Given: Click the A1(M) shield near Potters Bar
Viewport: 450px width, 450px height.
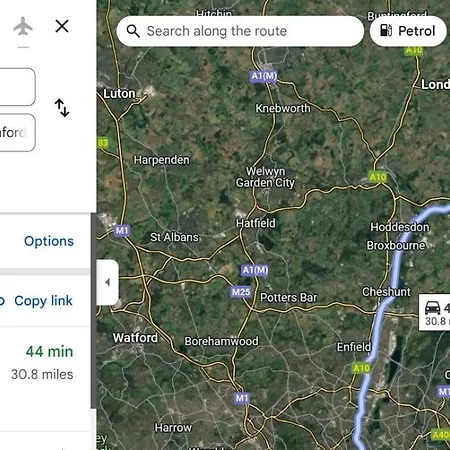Looking at the screenshot, I should [x=255, y=270].
